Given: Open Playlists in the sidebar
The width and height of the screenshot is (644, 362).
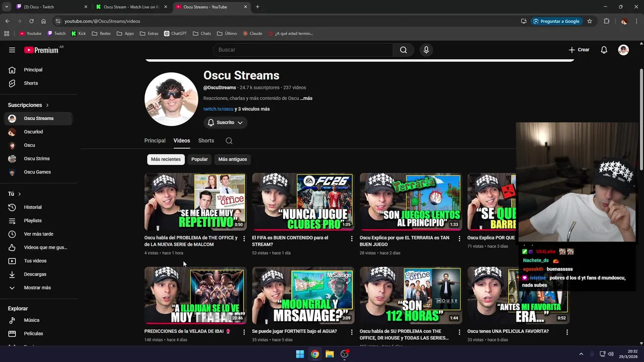Looking at the screenshot, I should (38, 221).
